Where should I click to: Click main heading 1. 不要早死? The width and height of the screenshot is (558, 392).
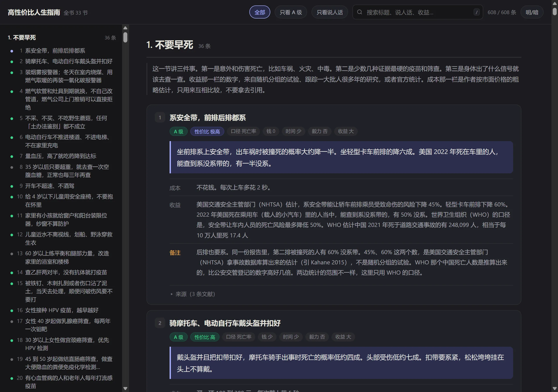click(170, 45)
